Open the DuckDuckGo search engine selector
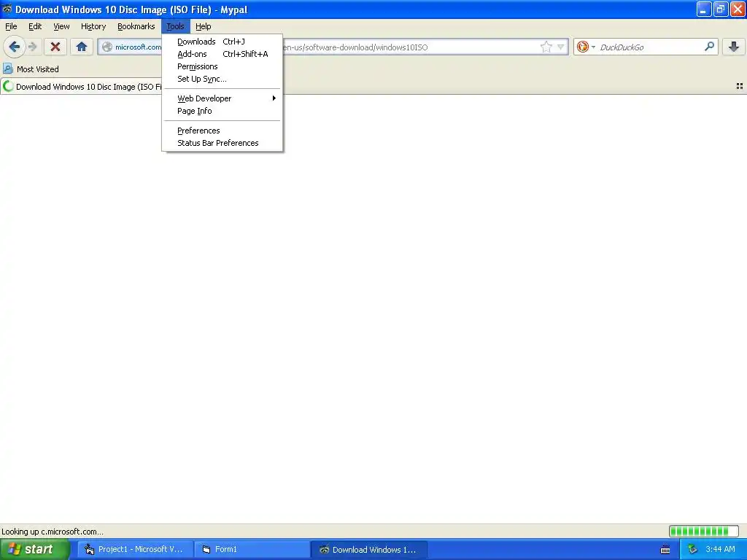 pos(586,47)
